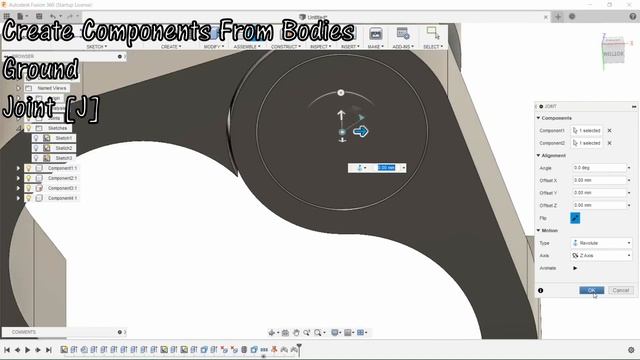Image resolution: width=640 pixels, height=360 pixels.
Task: Toggle visibility bulb for Component2:1
Action: (x=29, y=178)
